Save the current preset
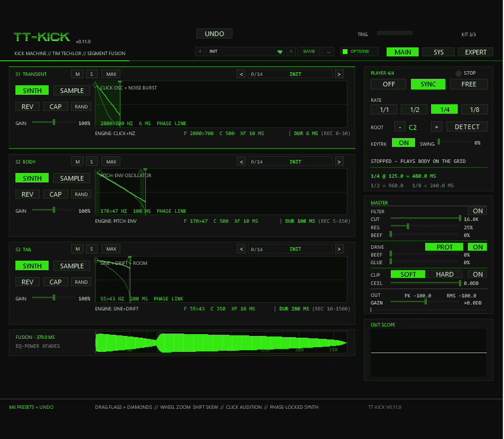This screenshot has height=439, width=504. point(308,52)
